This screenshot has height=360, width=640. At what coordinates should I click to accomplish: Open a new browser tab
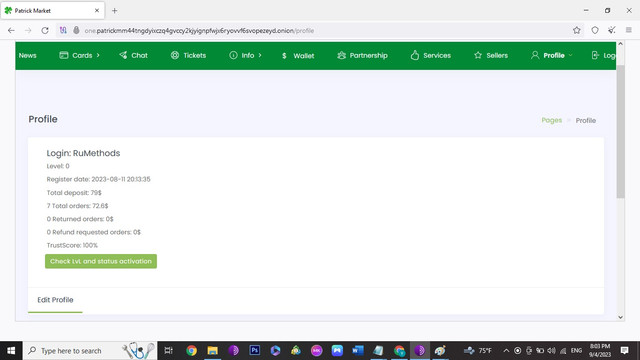pos(114,11)
